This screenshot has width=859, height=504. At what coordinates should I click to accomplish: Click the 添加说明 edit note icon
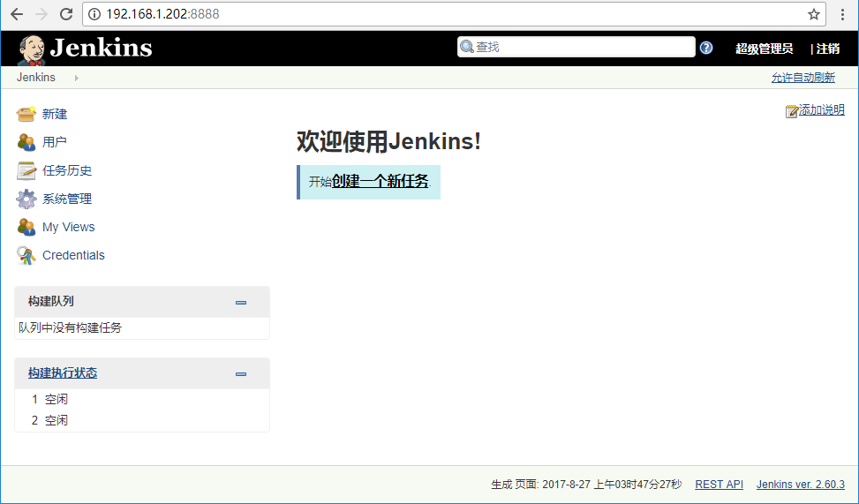pyautogui.click(x=792, y=111)
